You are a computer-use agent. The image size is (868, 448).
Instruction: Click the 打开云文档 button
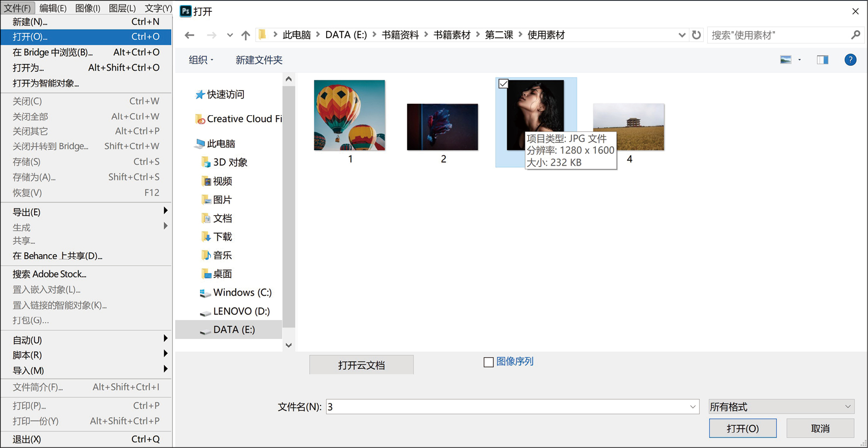click(x=361, y=365)
